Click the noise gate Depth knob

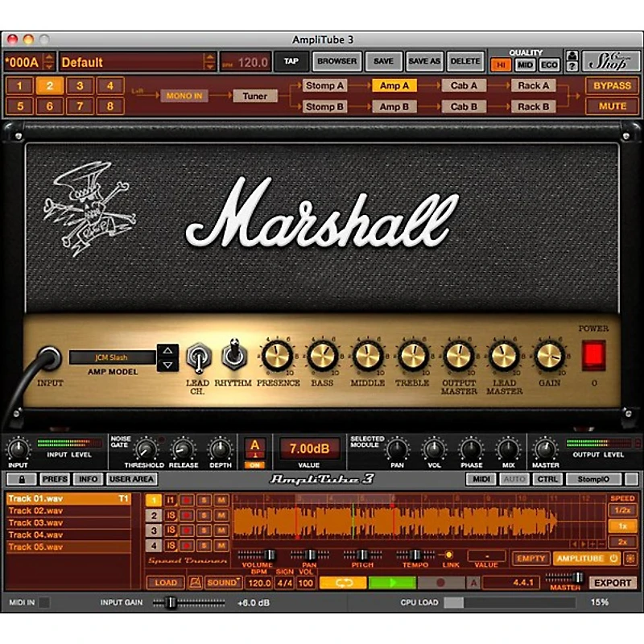point(220,450)
